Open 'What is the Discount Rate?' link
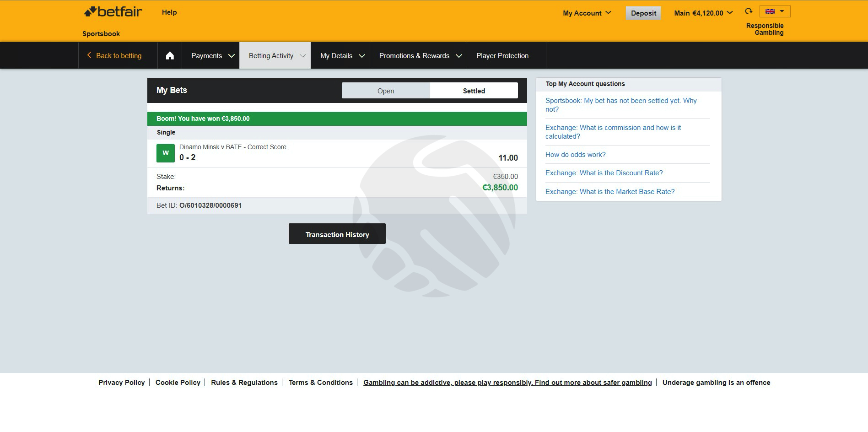 pyautogui.click(x=604, y=173)
